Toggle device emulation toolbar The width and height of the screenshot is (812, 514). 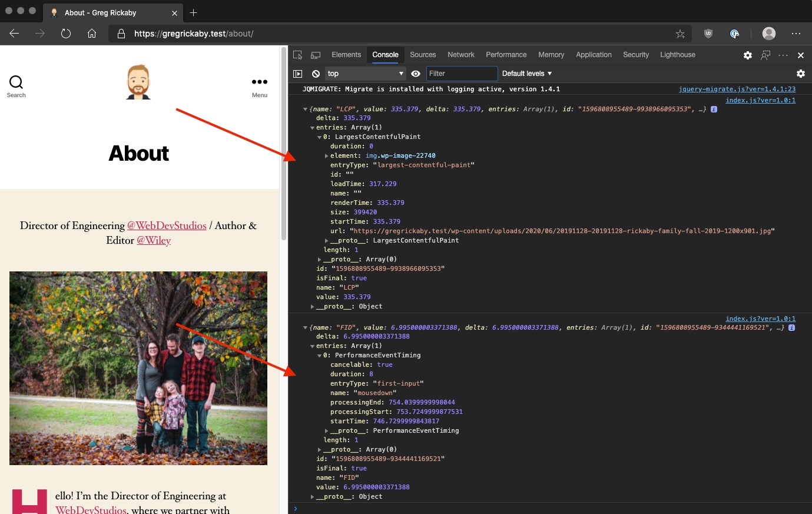316,55
